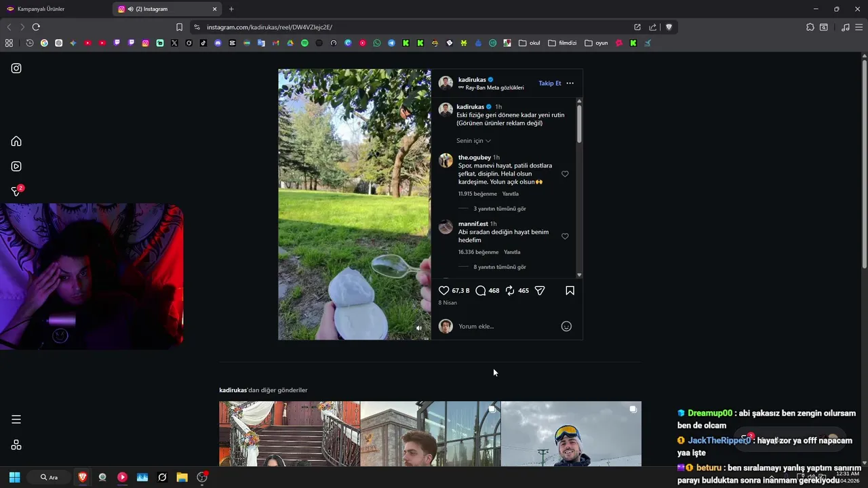Reply to mannif.est's comment via Yanıtla
This screenshot has height=488, width=868.
(x=512, y=252)
